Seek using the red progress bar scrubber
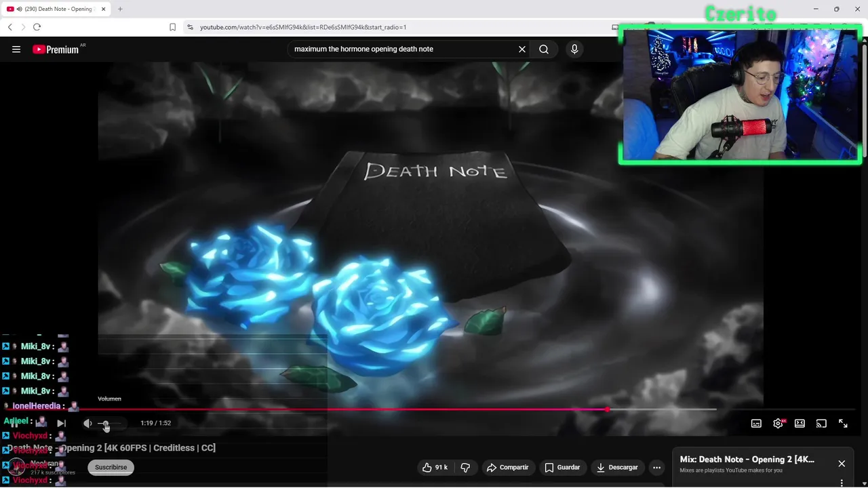The image size is (868, 488). [x=608, y=409]
